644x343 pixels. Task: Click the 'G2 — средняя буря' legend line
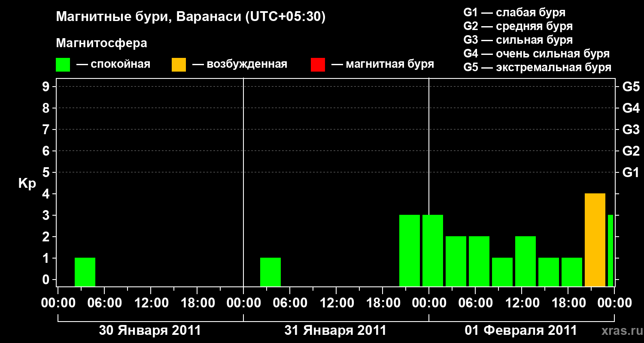pyautogui.click(x=518, y=26)
